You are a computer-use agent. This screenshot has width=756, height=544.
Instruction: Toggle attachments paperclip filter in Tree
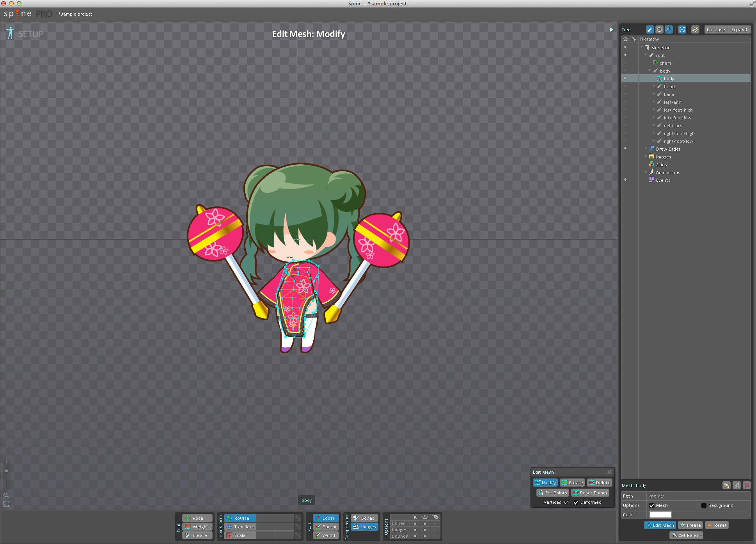pyautogui.click(x=669, y=30)
